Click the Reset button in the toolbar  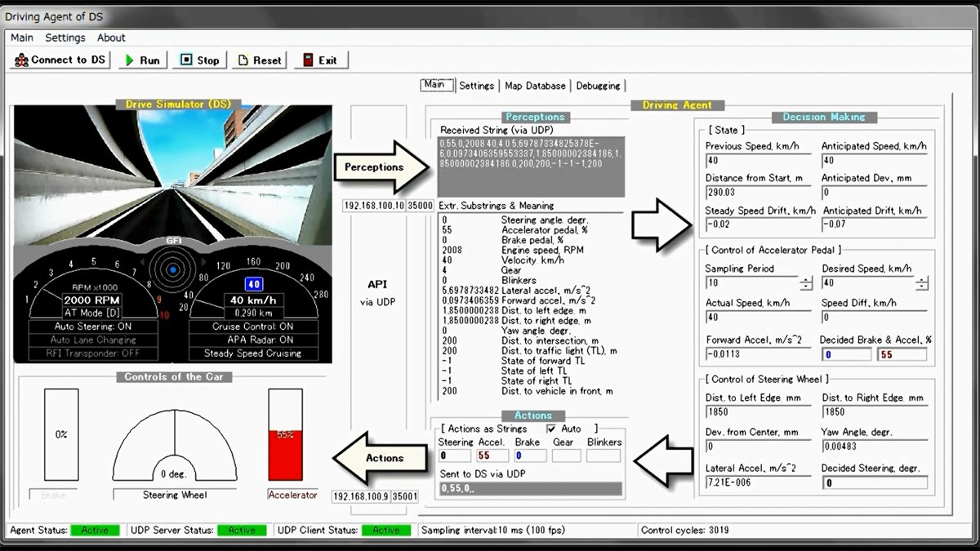[x=259, y=60]
